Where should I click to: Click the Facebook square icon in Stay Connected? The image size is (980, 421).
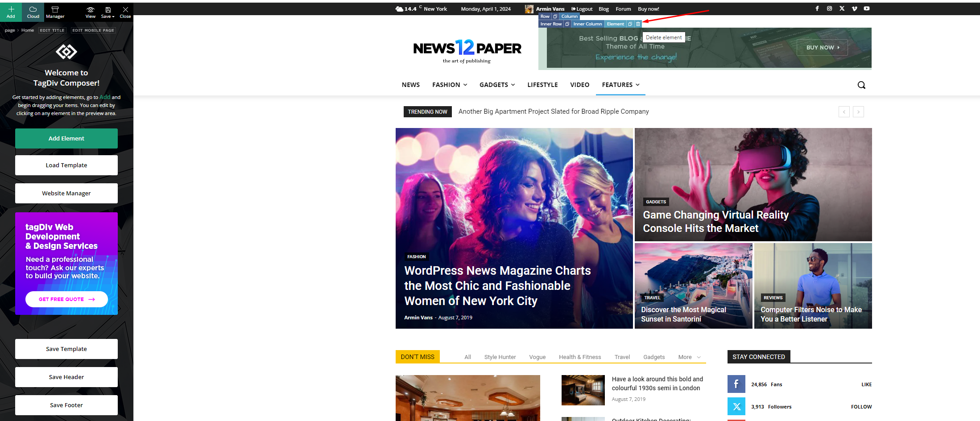(736, 384)
